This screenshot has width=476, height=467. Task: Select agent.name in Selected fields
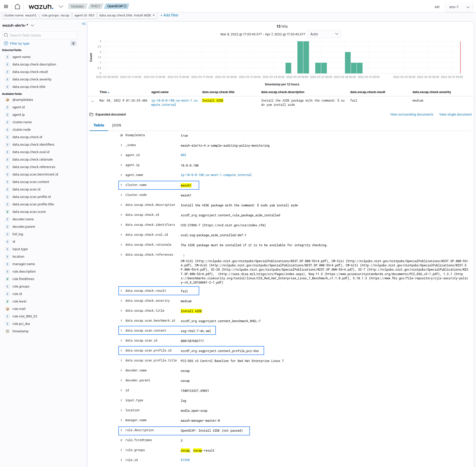click(21, 57)
